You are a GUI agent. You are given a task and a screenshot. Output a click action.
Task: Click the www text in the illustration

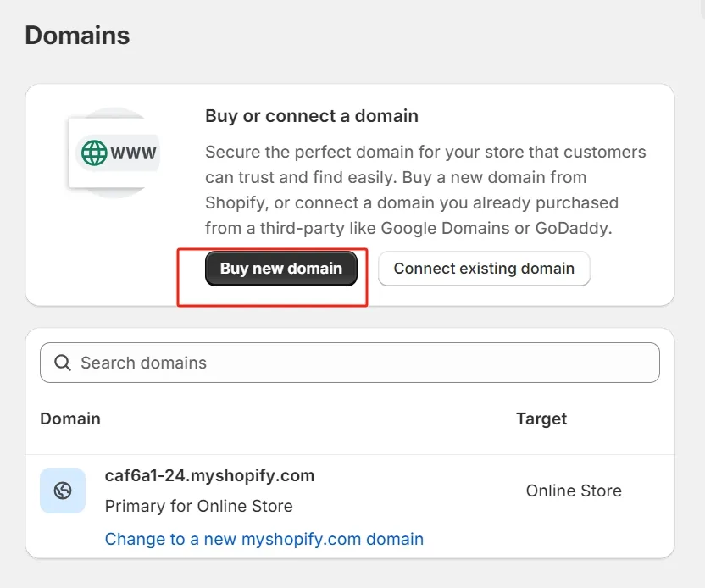pos(134,153)
